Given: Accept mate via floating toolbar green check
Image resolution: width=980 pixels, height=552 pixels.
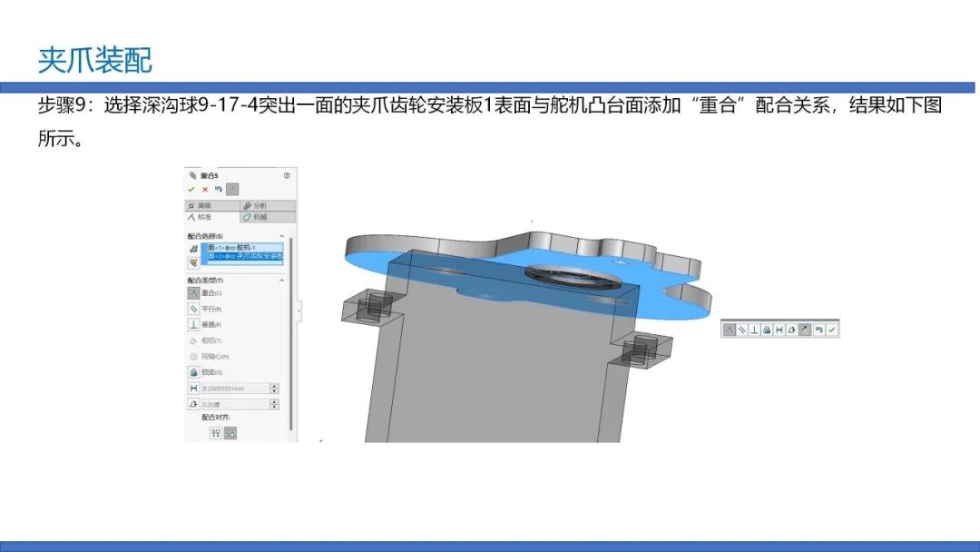Looking at the screenshot, I should [832, 330].
